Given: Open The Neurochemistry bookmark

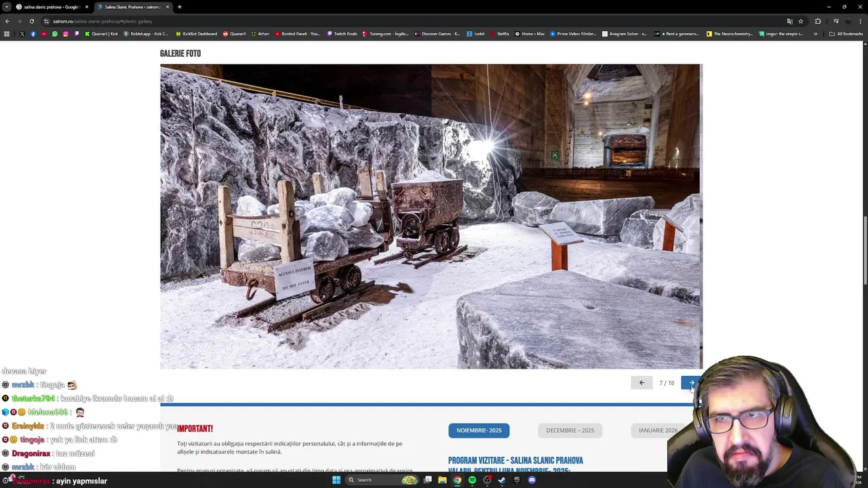Looking at the screenshot, I should point(730,33).
